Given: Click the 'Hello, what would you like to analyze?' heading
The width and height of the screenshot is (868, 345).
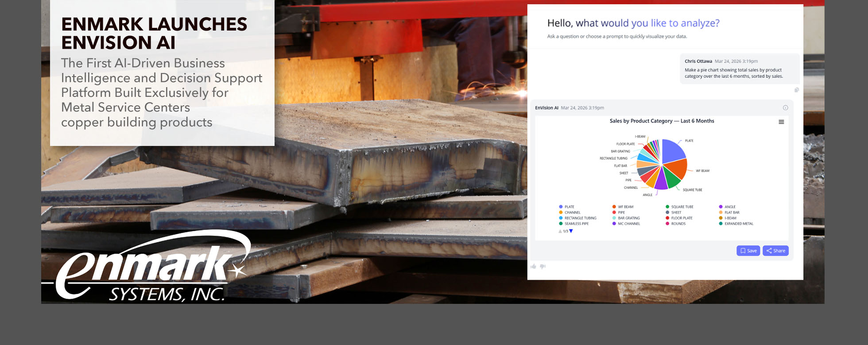Looking at the screenshot, I should coord(633,23).
